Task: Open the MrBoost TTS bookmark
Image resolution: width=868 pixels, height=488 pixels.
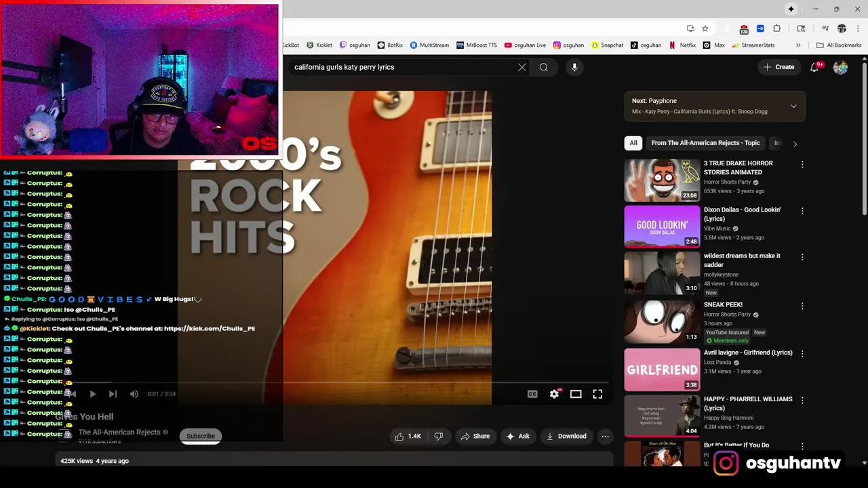Action: [x=477, y=45]
